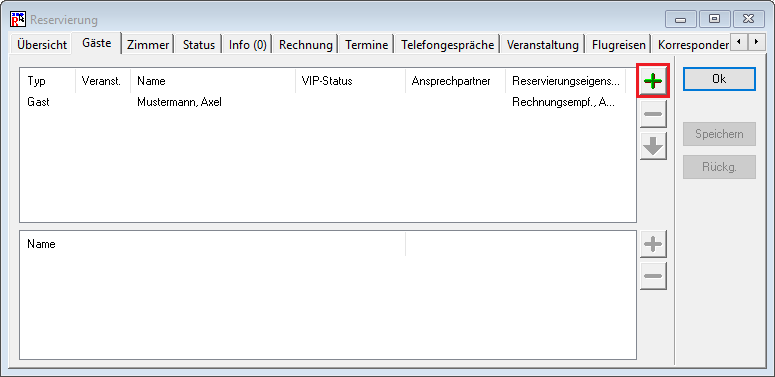Switch to the Rechnung tab
This screenshot has width=775, height=377.
pyautogui.click(x=305, y=45)
